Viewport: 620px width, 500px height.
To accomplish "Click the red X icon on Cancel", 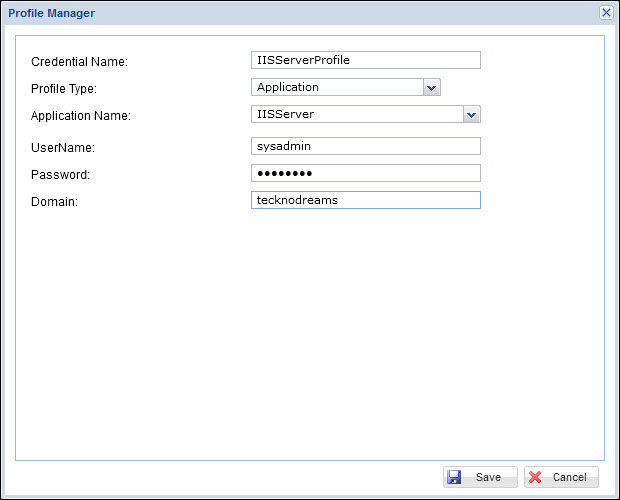I will 535,477.
